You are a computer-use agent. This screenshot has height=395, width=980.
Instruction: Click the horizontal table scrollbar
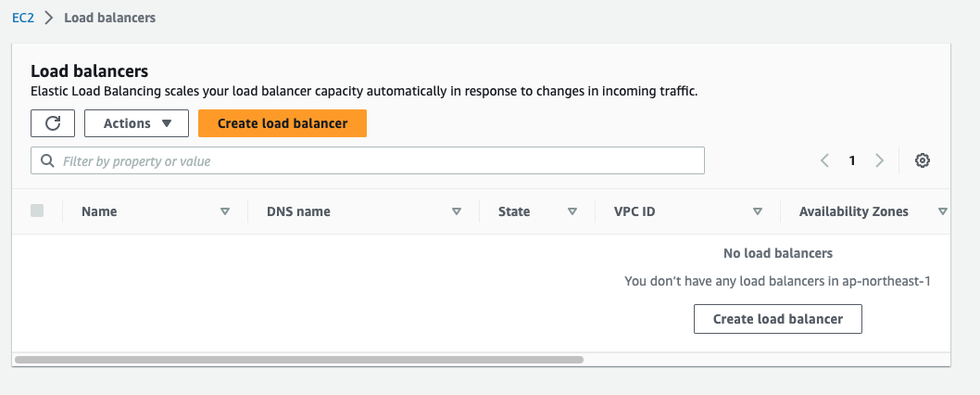(299, 360)
